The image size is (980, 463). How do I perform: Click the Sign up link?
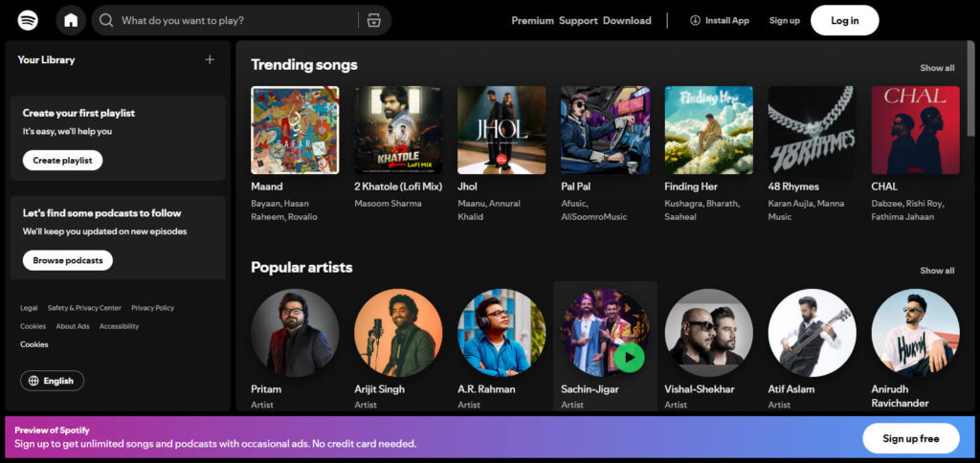785,21
